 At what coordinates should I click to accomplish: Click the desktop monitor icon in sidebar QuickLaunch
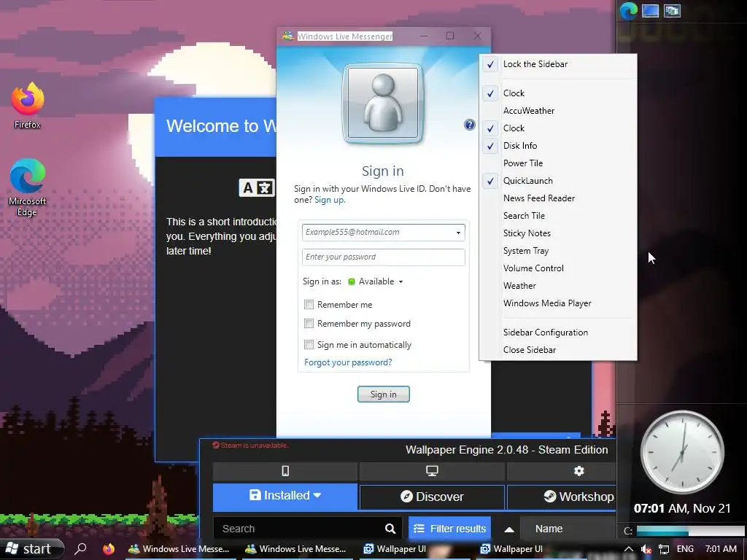650,10
